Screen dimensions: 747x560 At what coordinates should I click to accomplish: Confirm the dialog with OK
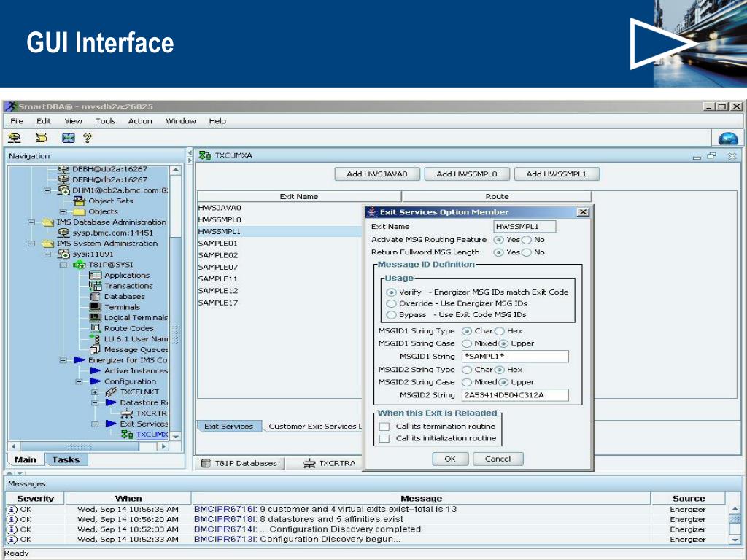(449, 459)
